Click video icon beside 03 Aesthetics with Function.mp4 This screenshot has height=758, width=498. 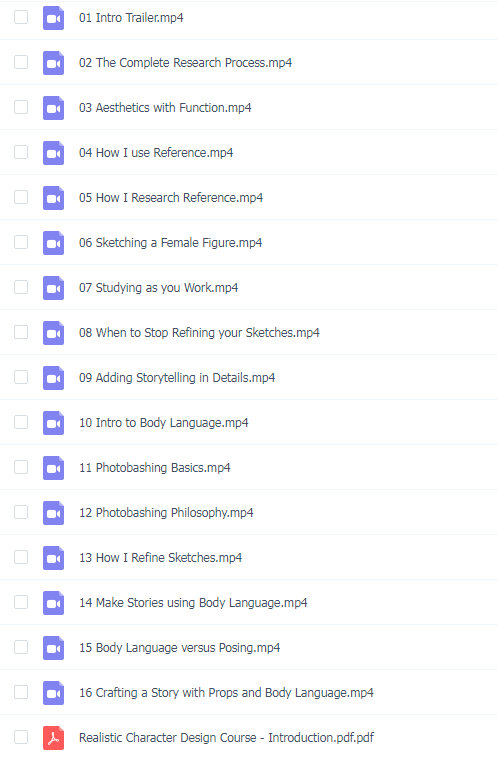[x=53, y=108]
